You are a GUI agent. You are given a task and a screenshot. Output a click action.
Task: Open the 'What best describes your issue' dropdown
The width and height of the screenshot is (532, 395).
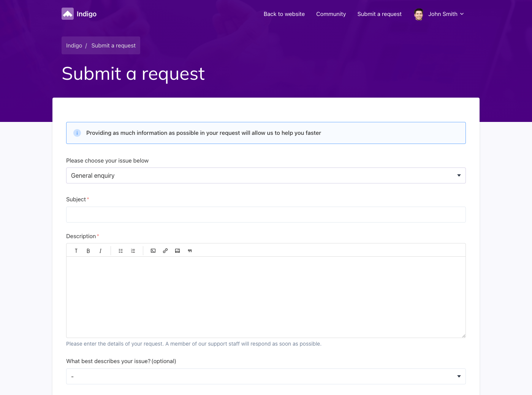pos(266,376)
